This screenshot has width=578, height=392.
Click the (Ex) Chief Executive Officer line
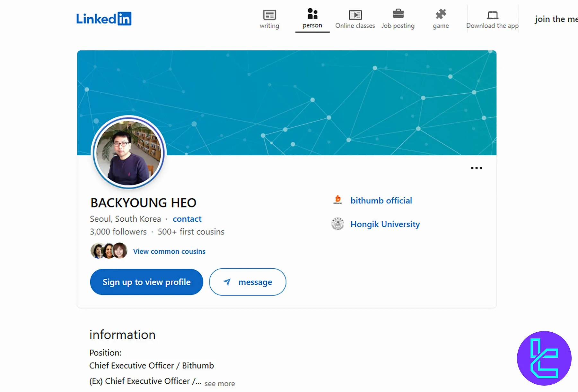tap(145, 381)
